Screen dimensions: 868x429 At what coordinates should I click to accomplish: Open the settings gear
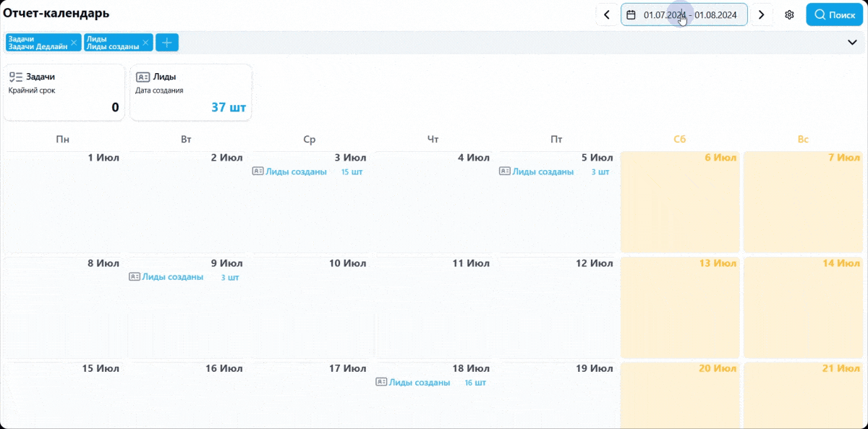coord(790,14)
